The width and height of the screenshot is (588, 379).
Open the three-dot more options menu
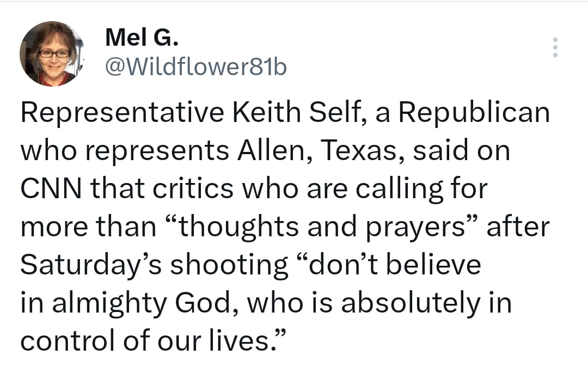555,47
